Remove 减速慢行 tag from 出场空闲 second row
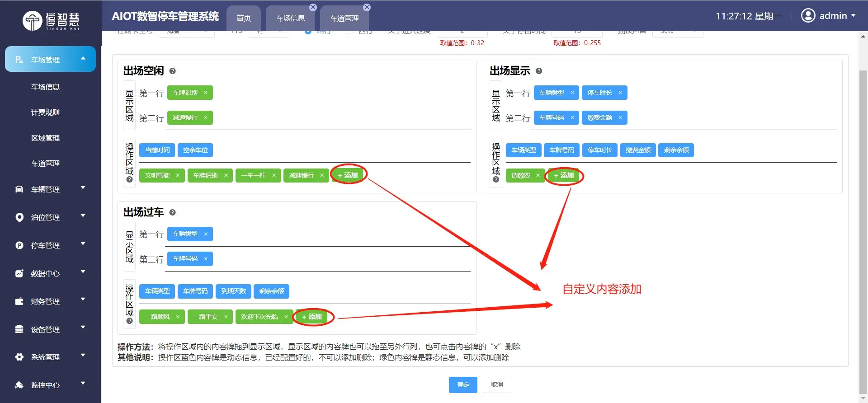 (x=206, y=117)
